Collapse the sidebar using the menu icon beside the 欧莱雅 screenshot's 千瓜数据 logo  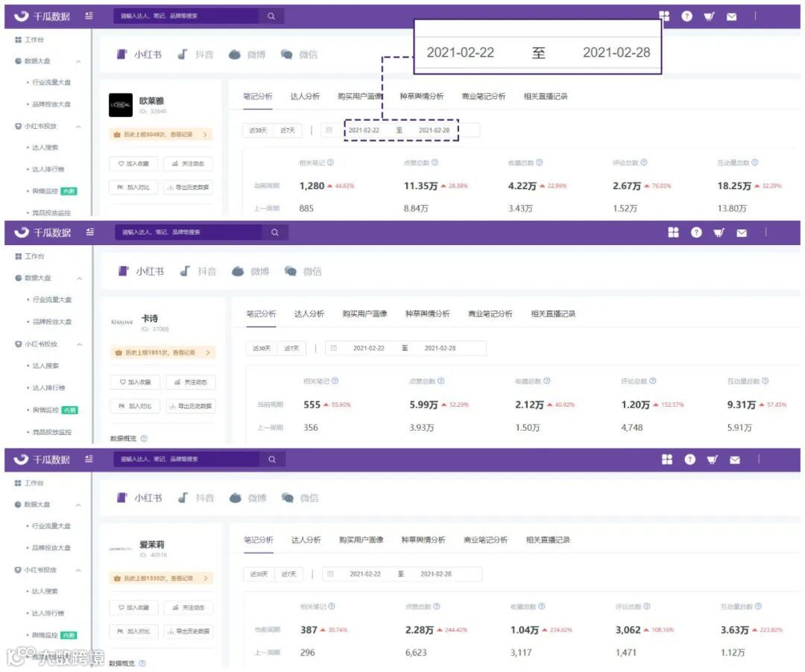coord(89,16)
